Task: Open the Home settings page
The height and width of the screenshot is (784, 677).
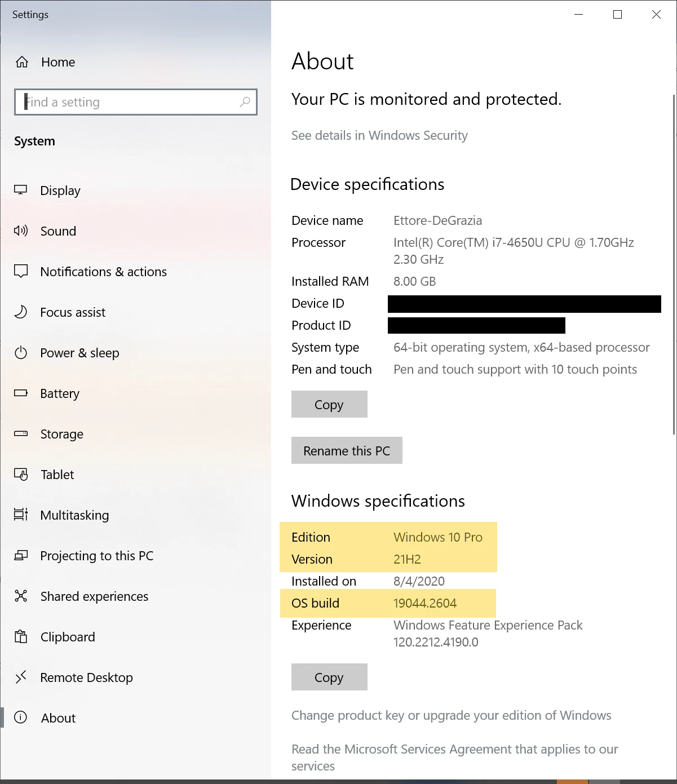Action: point(58,62)
